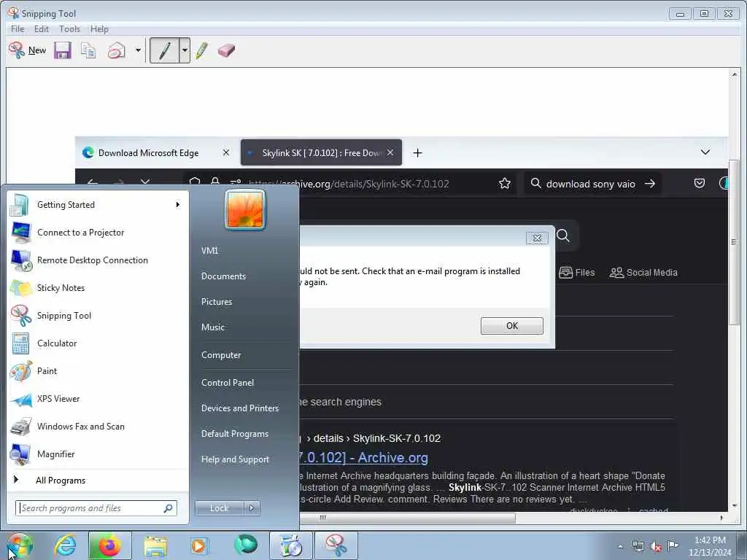
Task: Select the Pen tool
Action: click(x=164, y=50)
